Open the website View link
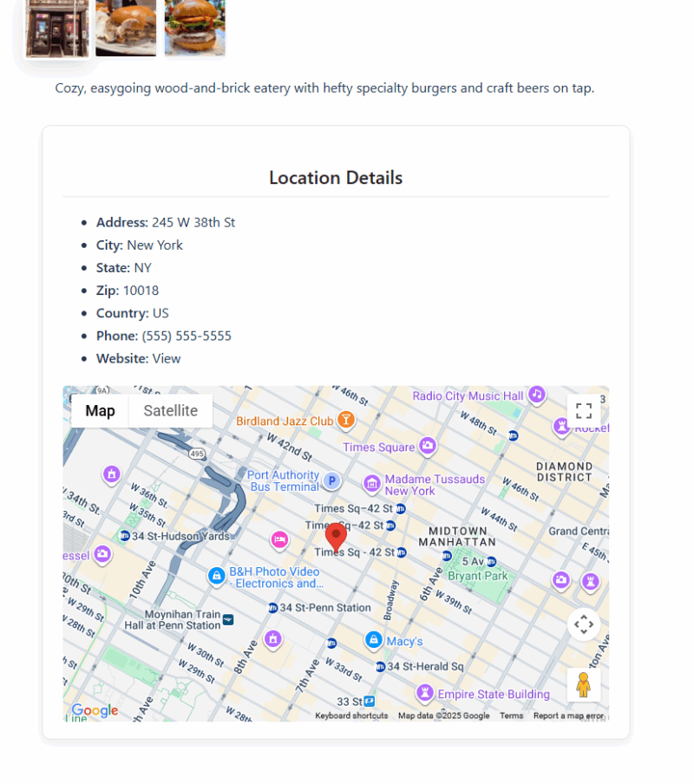This screenshot has width=694, height=784. tap(167, 358)
